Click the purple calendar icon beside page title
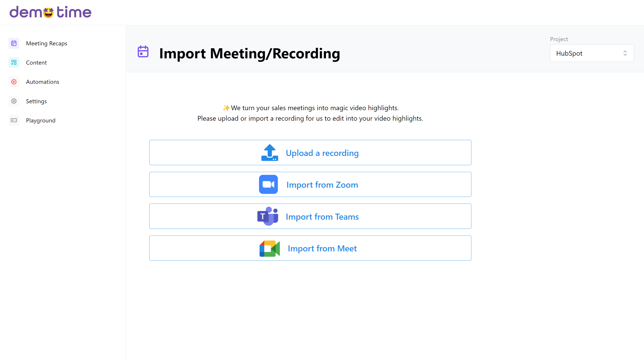The width and height of the screenshot is (644, 362). pos(143,51)
